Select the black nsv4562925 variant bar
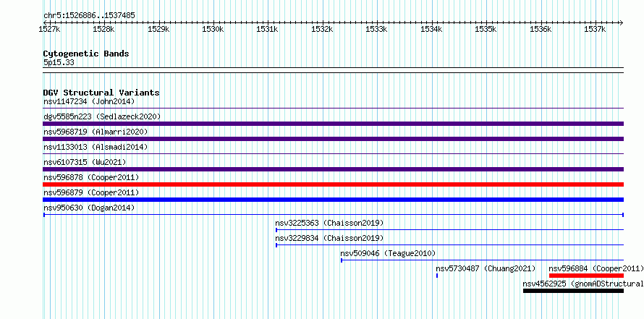 (573, 291)
